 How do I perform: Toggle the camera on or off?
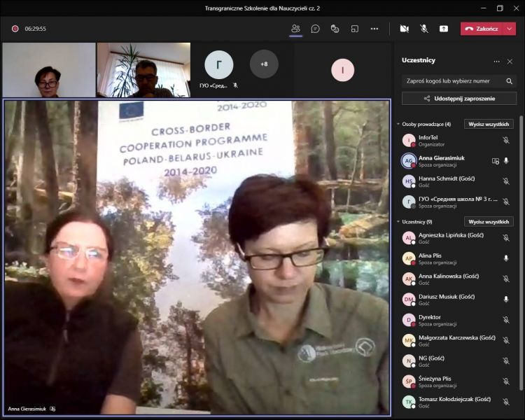coord(404,29)
